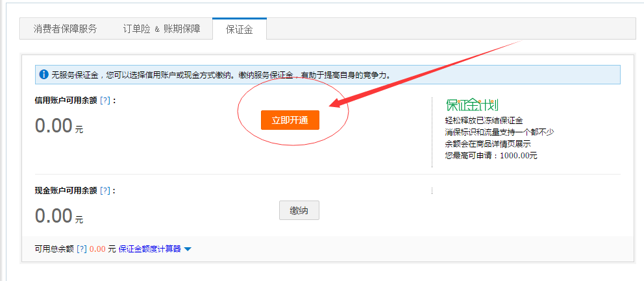Open the [?] help next to 可用总余额
The height and width of the screenshot is (281, 644).
click(82, 249)
